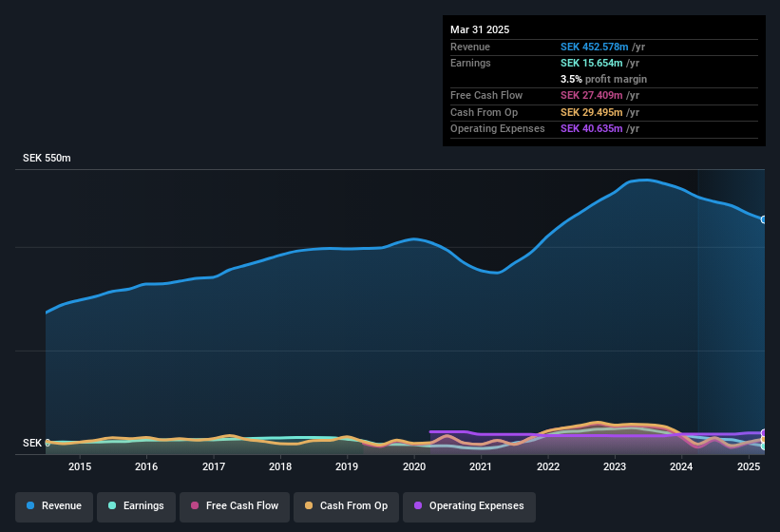Screen dimensions: 780x532
Task: Click the Revenue label in the tooltip
Action: click(470, 47)
